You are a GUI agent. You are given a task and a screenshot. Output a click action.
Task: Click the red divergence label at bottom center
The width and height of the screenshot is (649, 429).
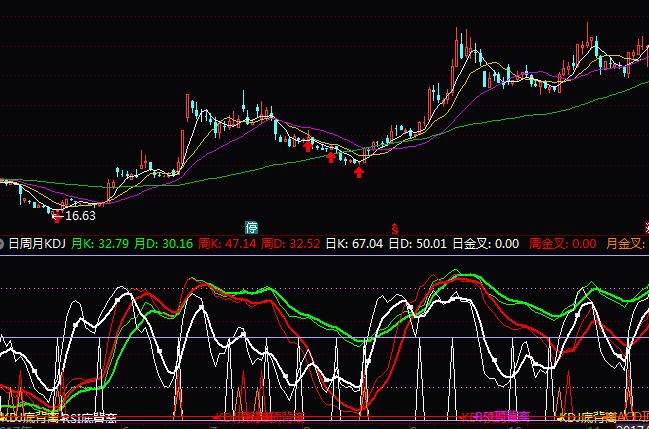[x=260, y=417]
